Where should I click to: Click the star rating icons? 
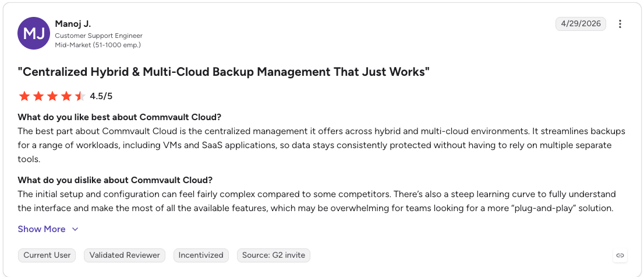pyautogui.click(x=52, y=96)
